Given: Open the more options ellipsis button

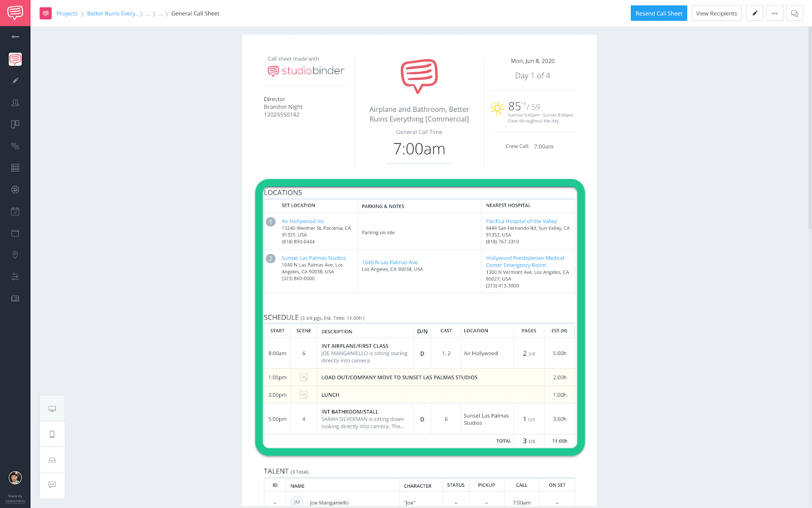Looking at the screenshot, I should coord(774,13).
